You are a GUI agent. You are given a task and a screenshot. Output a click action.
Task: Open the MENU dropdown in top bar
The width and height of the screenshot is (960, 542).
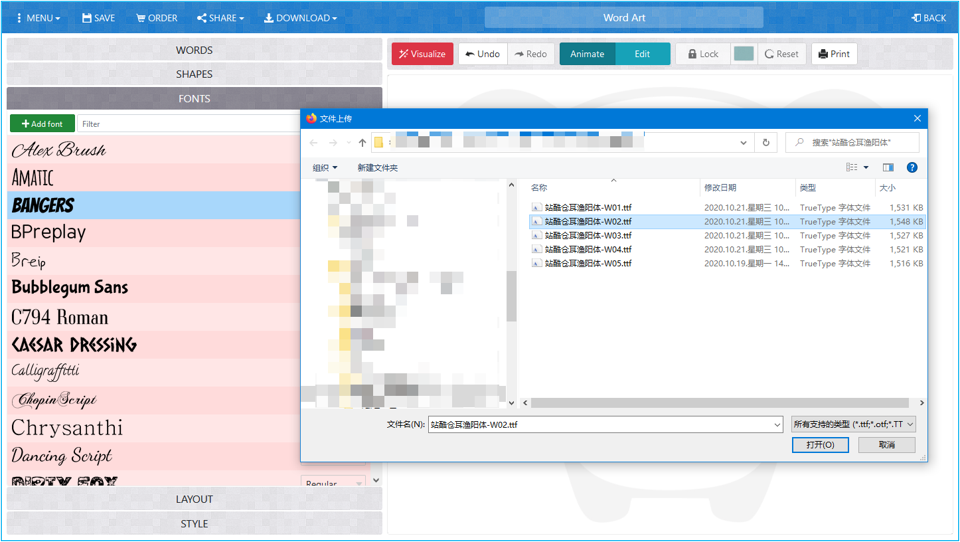pos(39,18)
